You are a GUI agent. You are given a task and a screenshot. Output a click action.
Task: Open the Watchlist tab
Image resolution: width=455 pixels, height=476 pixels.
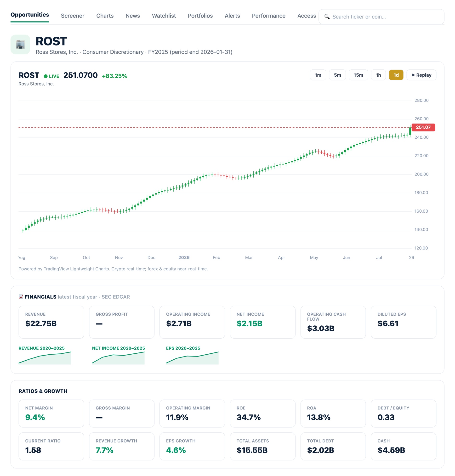pos(164,16)
